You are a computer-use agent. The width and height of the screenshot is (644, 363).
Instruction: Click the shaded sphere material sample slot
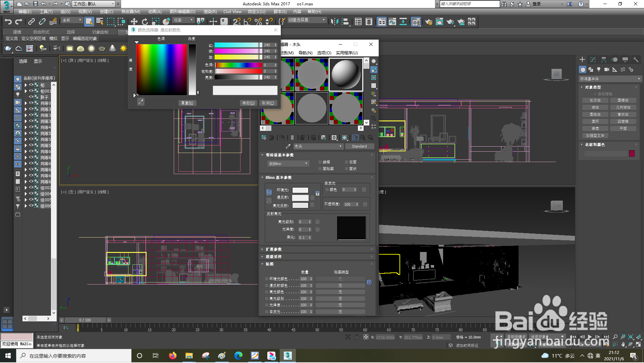[346, 74]
